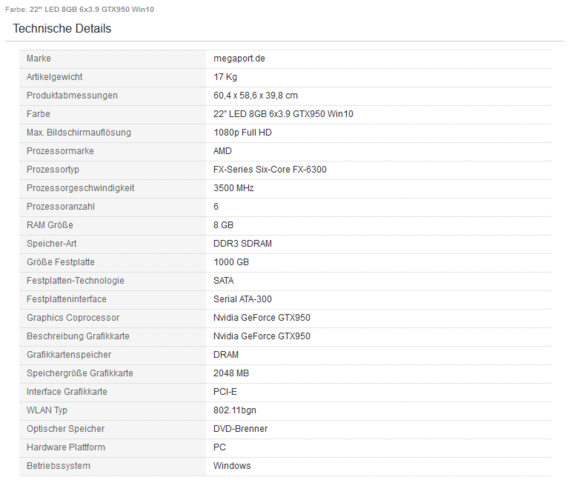581x480 pixels.
Task: Click the Artikelgewicht label
Action: (x=54, y=77)
